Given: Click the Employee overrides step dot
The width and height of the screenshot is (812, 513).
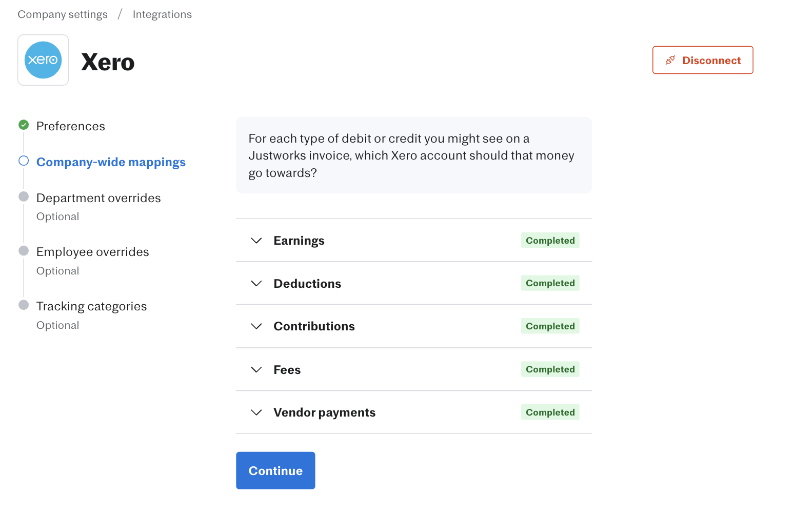Looking at the screenshot, I should pyautogui.click(x=24, y=250).
